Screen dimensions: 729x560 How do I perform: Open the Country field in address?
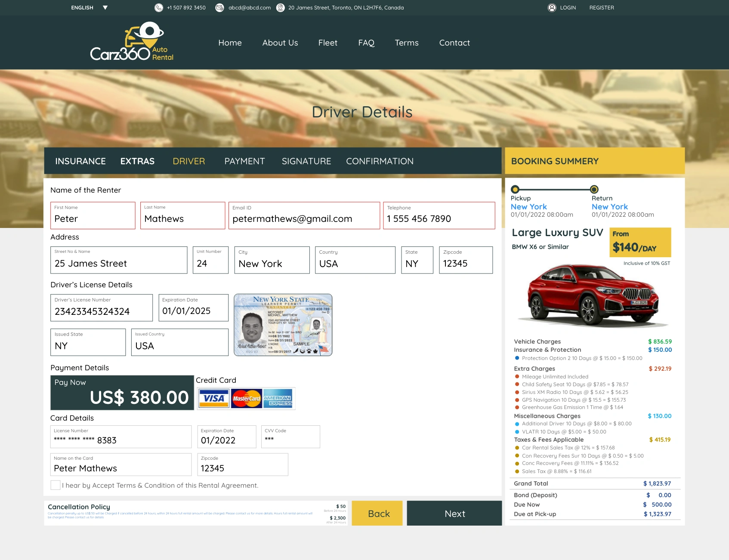355,260
